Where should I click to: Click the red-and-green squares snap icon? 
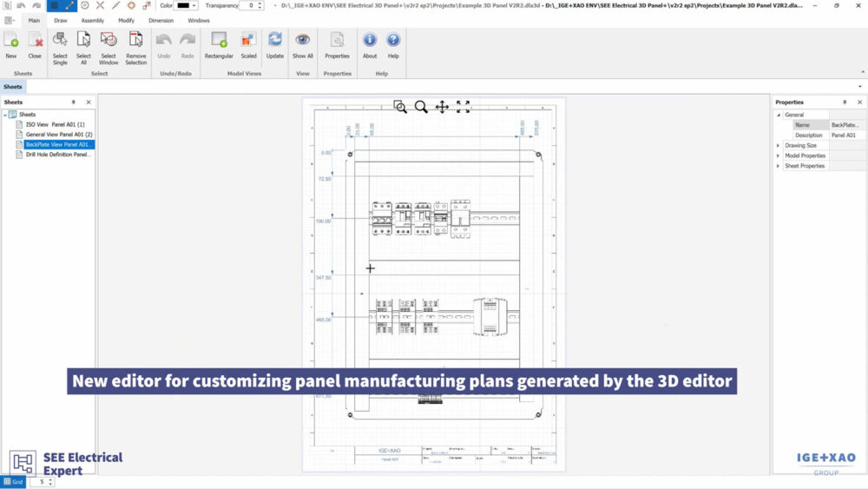tap(147, 5)
